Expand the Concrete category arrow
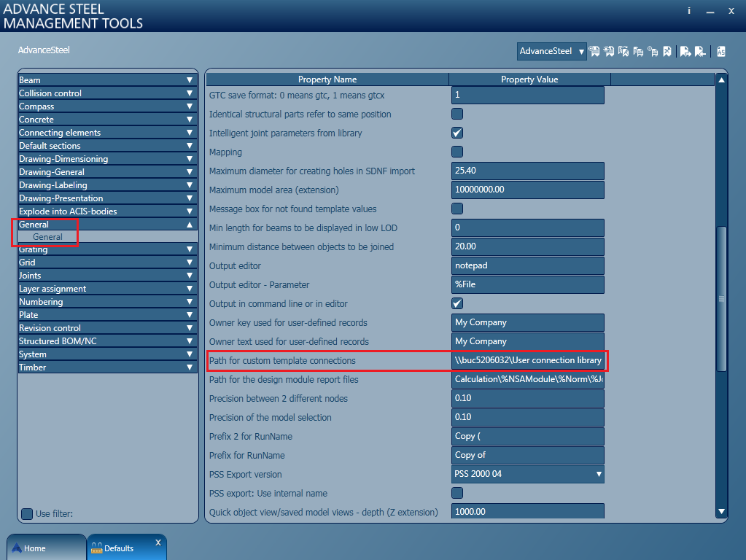Screen dimensions: 746x560 pos(190,120)
